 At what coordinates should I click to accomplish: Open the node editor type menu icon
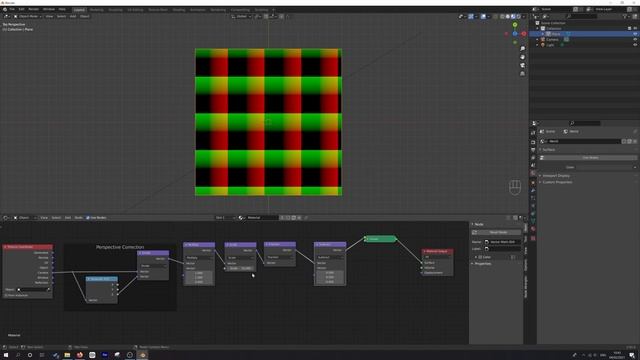coord(7,218)
